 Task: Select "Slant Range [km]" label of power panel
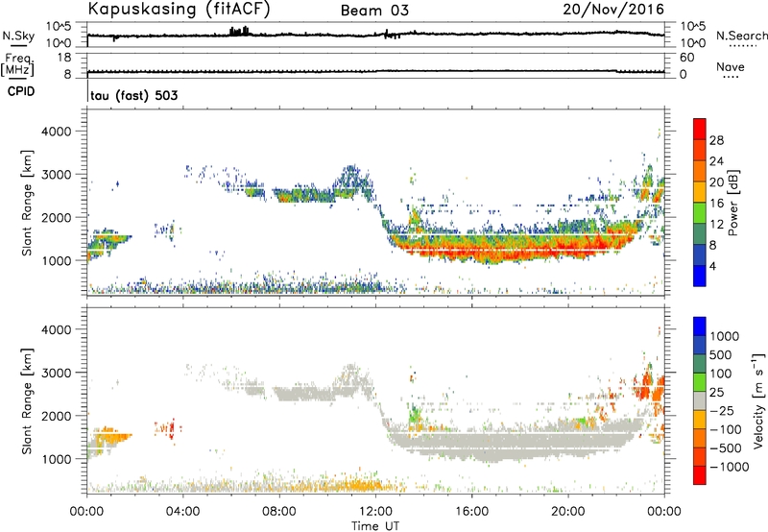pyautogui.click(x=27, y=203)
